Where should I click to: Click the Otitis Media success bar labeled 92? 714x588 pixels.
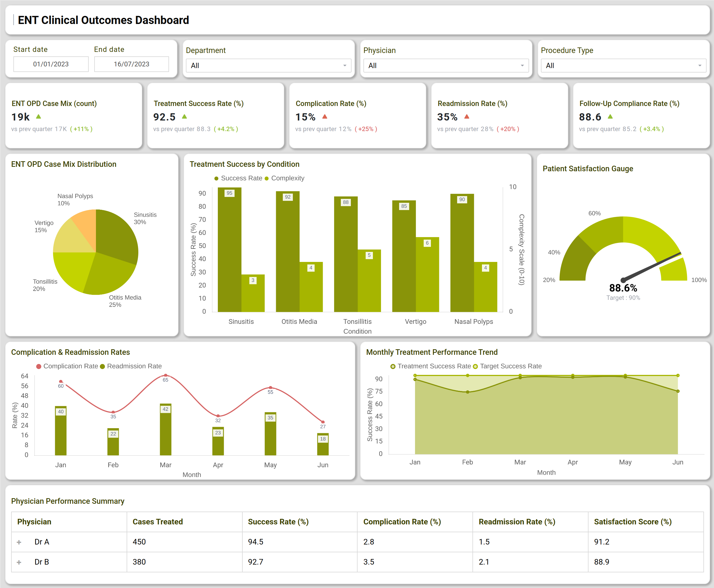pos(288,252)
